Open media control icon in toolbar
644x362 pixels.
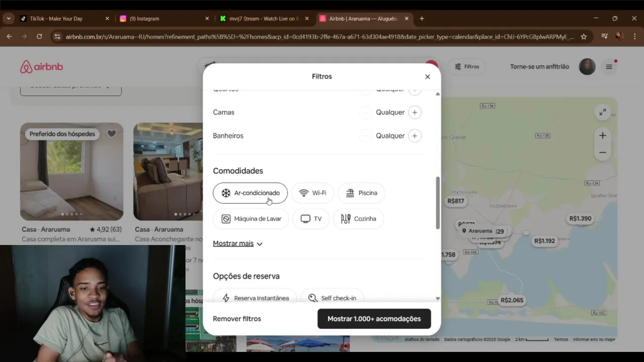coord(604,37)
